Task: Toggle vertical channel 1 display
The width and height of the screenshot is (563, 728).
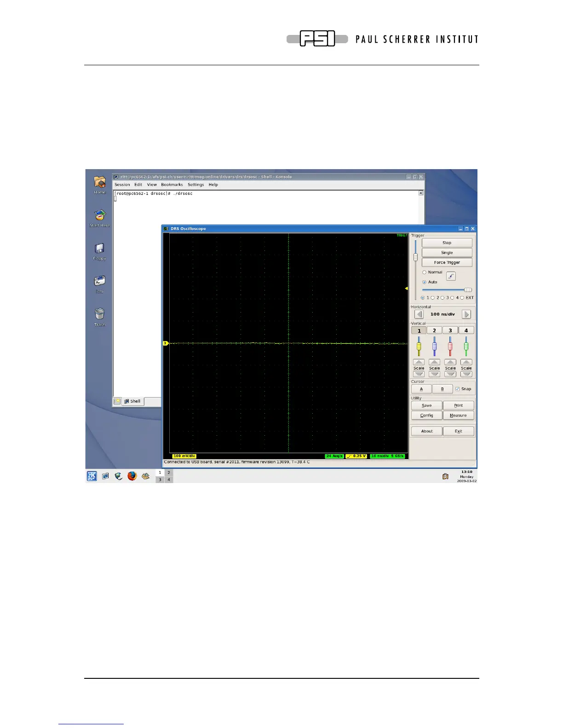Action: 419,330
